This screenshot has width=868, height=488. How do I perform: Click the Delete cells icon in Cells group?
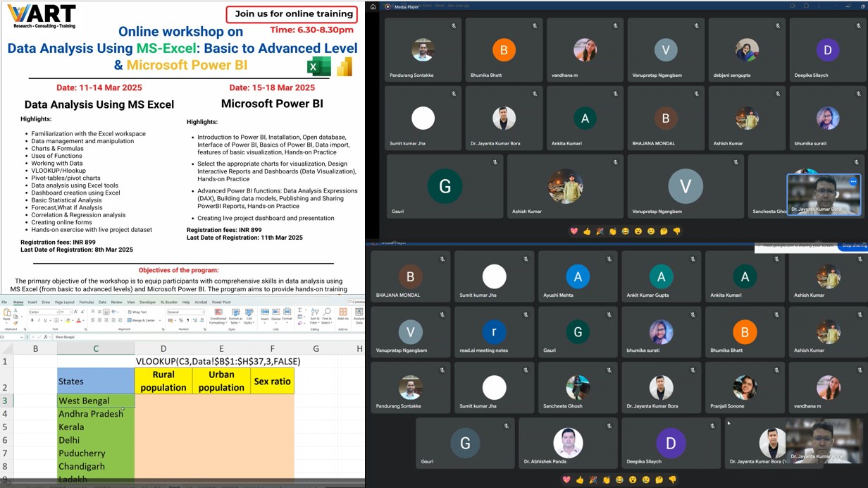coord(275,312)
